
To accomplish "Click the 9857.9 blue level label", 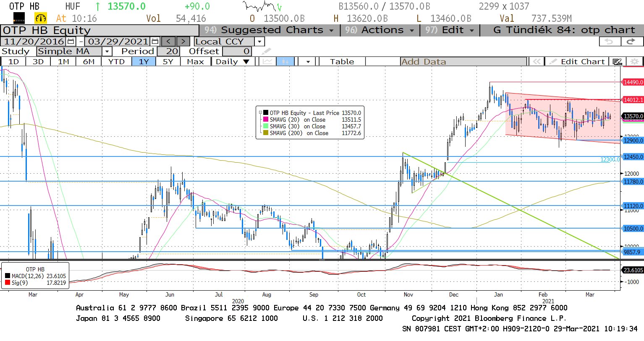I will point(633,252).
